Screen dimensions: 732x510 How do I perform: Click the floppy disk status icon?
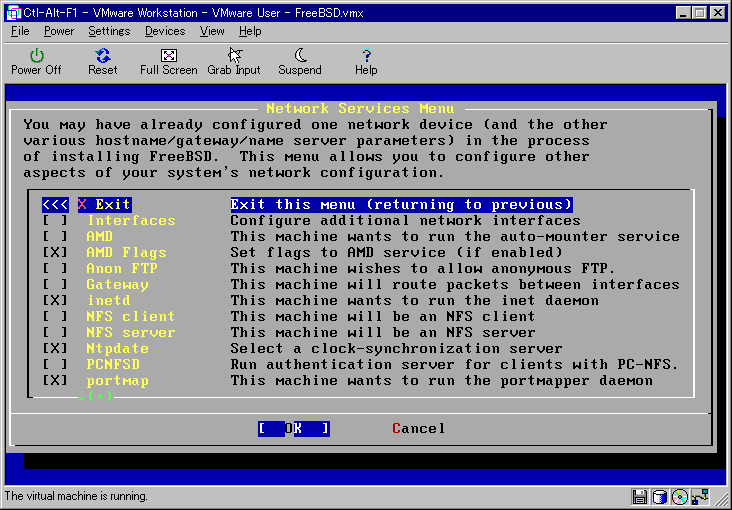click(x=639, y=496)
